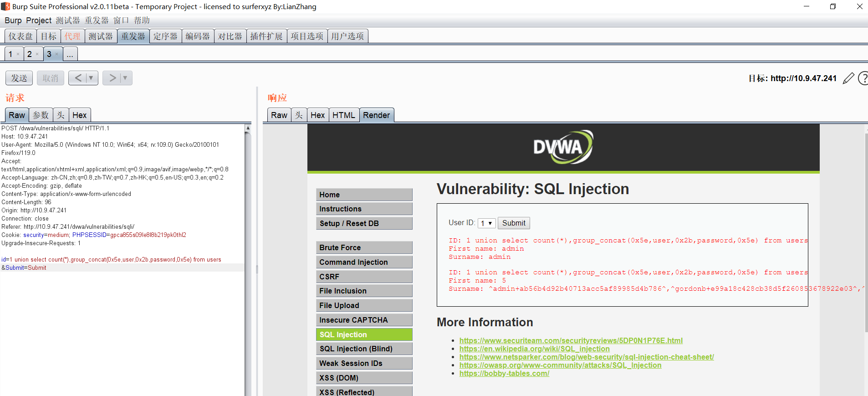
Task: Open Weak Session IDs in DVWA sidebar
Action: click(x=364, y=363)
